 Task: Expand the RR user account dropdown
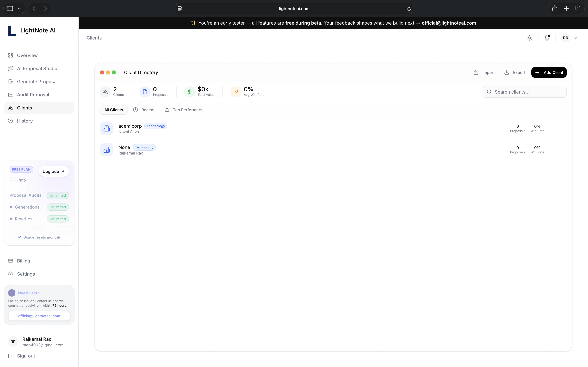pyautogui.click(x=575, y=38)
